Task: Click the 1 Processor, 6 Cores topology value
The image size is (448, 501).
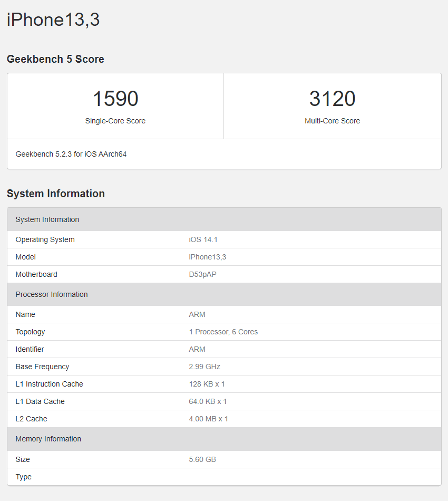Action: 223,332
